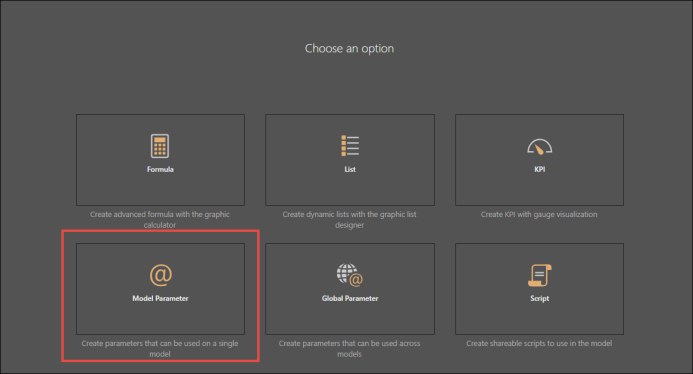Click 'Create dynamic lists with the graphic list designer' text
This screenshot has height=374, width=693.
349,220
